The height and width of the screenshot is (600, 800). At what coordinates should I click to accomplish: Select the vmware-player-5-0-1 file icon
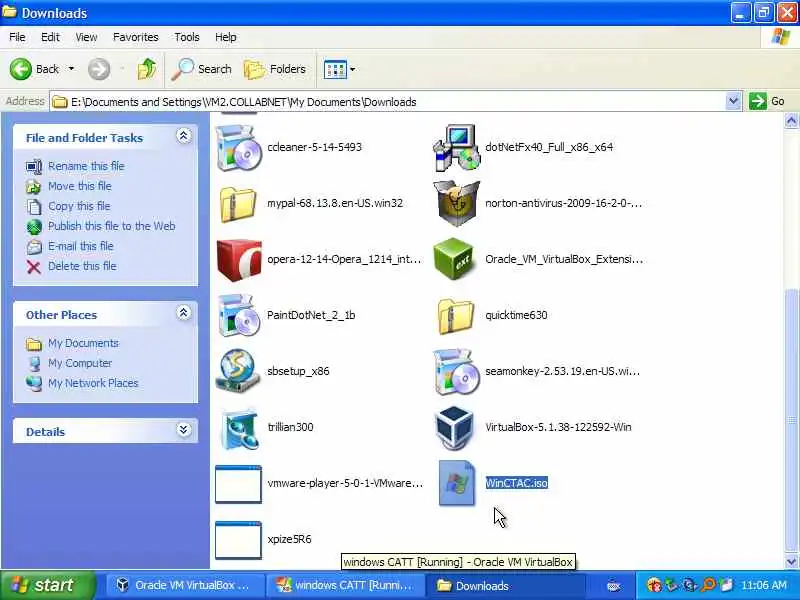coord(238,484)
